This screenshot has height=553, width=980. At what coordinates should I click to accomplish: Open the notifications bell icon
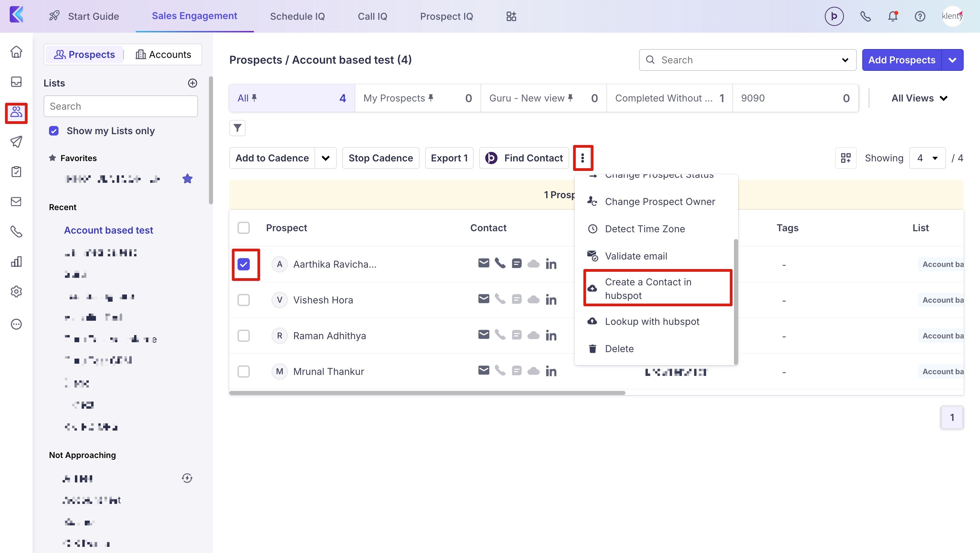(x=893, y=16)
